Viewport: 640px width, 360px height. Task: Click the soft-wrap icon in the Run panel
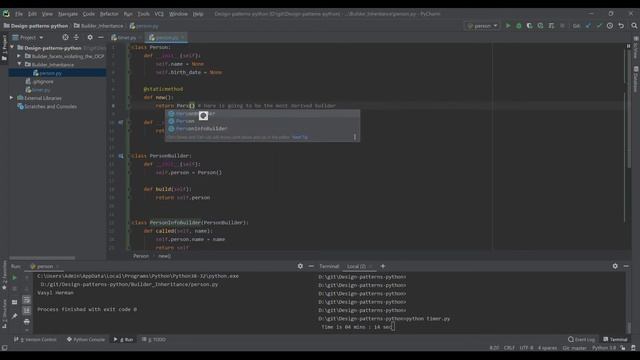pos(27,300)
